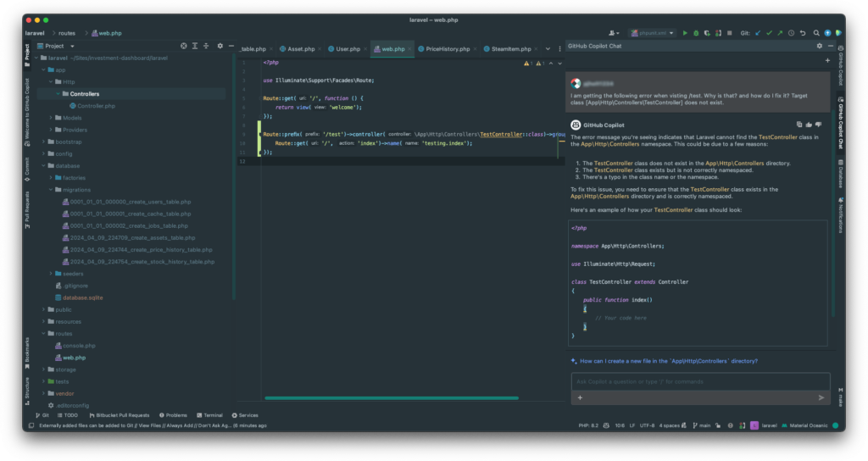Open the Problems tool window tab
Screen dimensions: 868x461
point(173,415)
